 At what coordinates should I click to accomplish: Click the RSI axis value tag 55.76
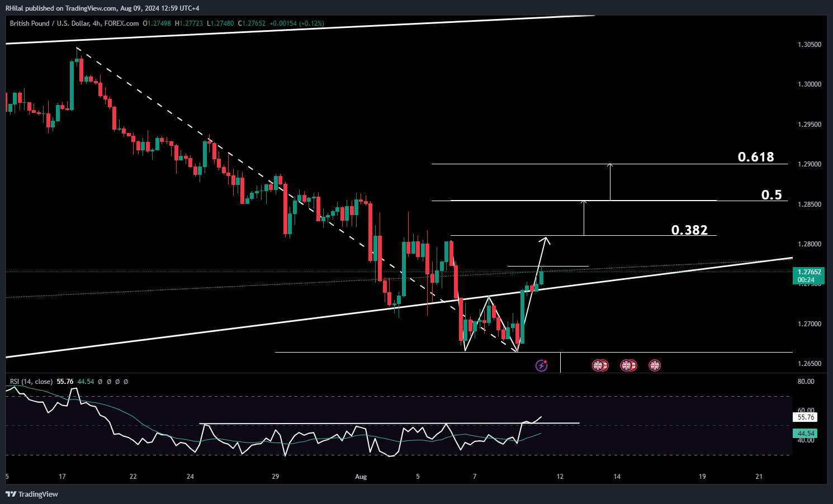pos(806,417)
